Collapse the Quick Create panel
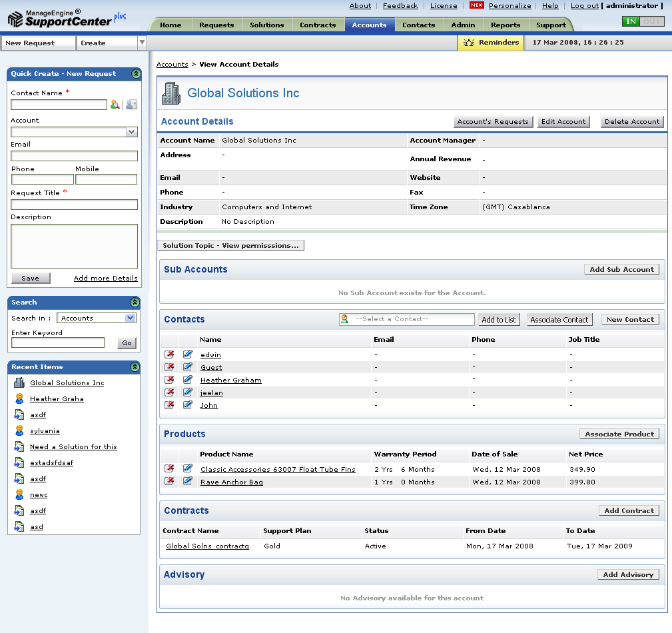 135,74
